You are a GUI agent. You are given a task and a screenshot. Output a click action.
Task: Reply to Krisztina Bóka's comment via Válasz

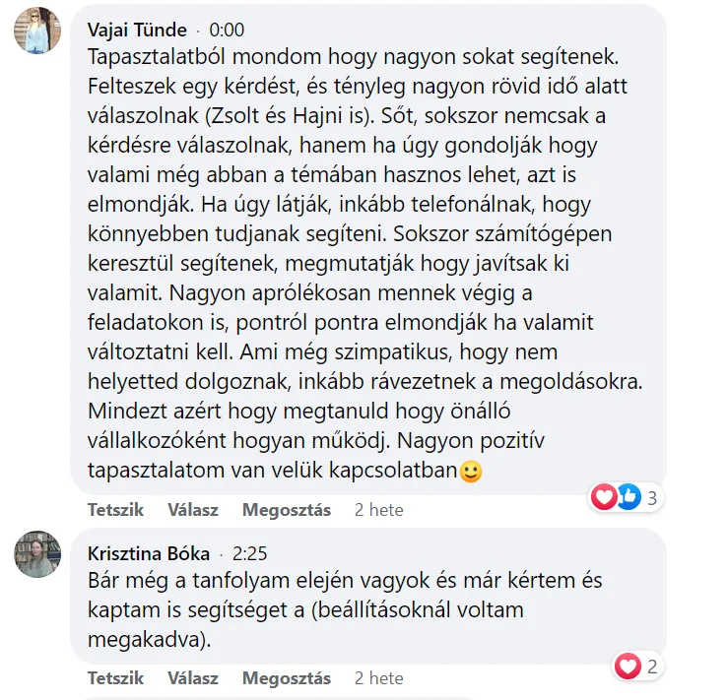[x=193, y=678]
